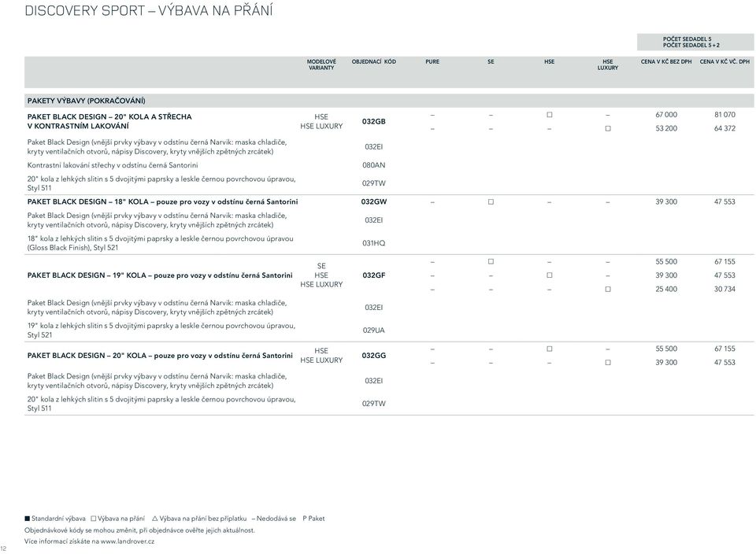Click the Paket Black Design 20" kola a střecha title
This screenshot has height=554, width=756.
109,121
